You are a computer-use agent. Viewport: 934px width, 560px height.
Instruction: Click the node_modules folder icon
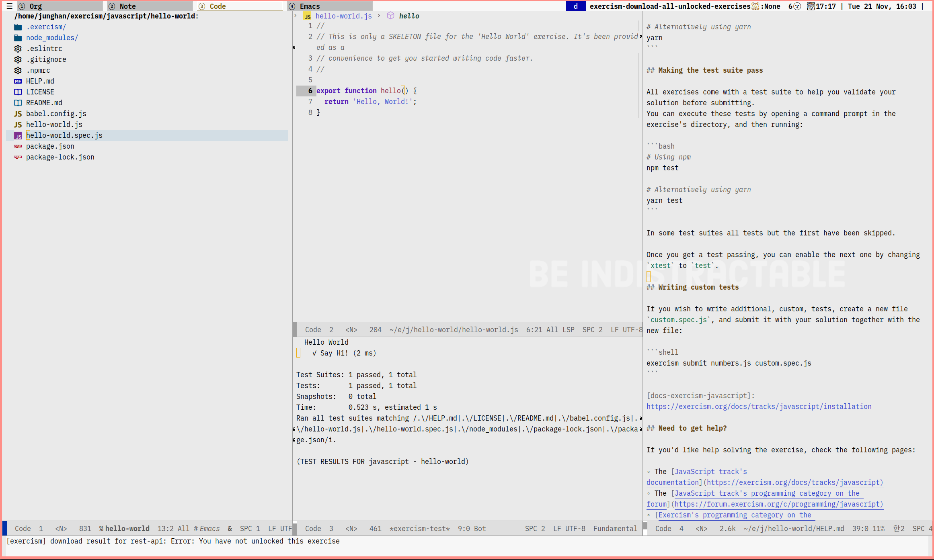(18, 38)
